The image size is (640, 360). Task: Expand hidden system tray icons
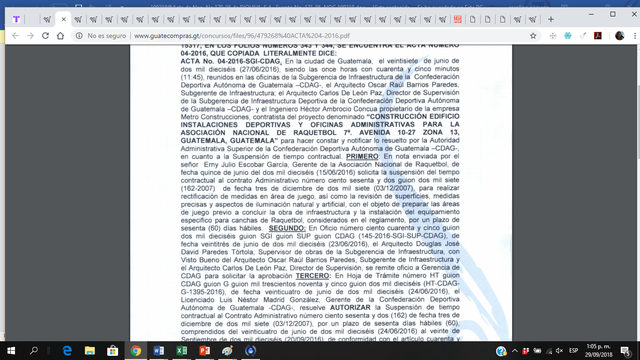point(515,351)
